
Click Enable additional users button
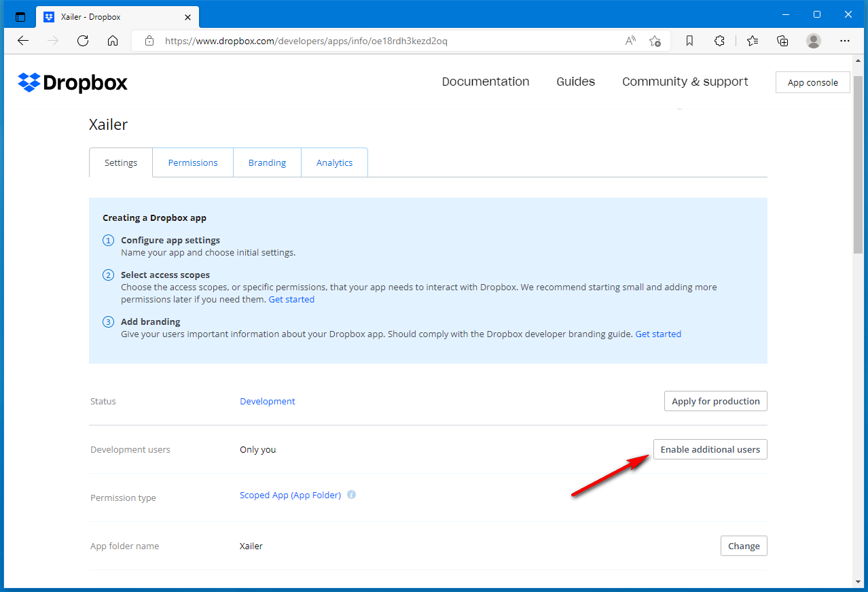click(x=710, y=449)
